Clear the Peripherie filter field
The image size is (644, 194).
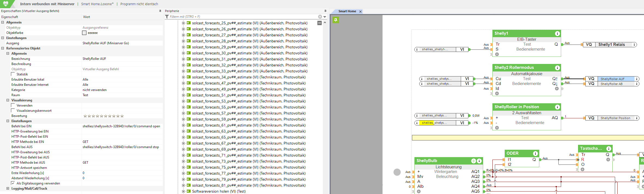(x=320, y=17)
